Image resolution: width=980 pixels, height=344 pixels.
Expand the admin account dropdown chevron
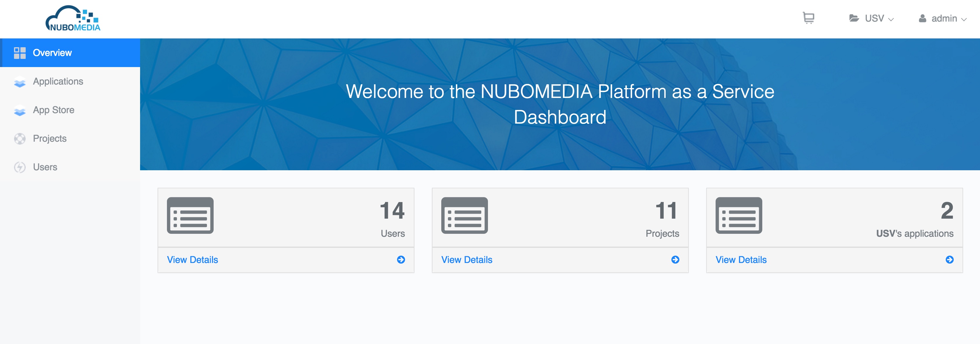pyautogui.click(x=964, y=19)
